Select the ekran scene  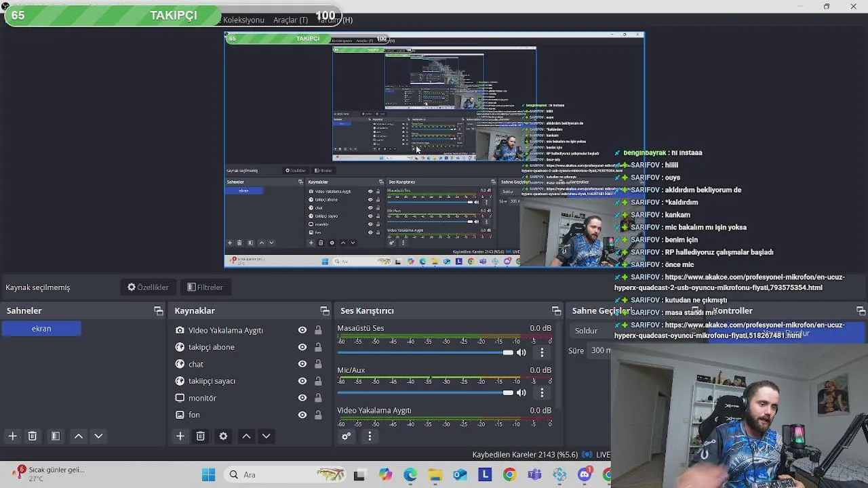pos(41,328)
